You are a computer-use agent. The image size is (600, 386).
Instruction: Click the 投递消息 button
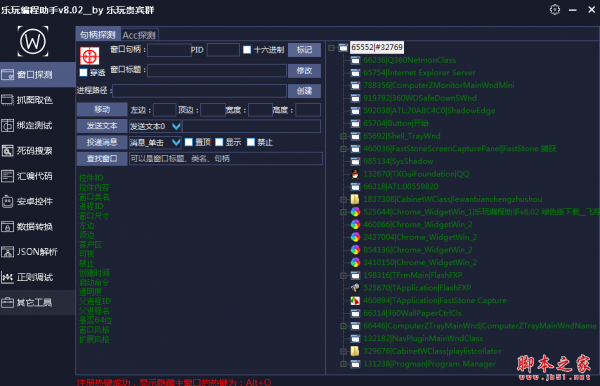(102, 142)
